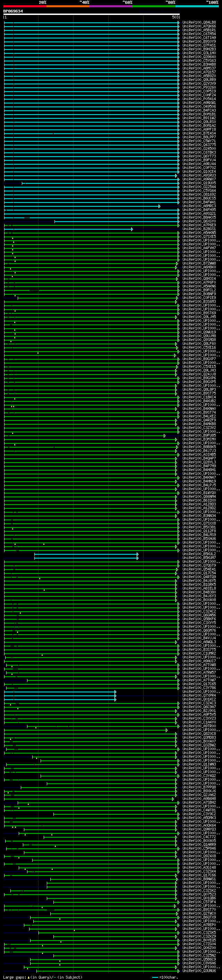
Task: Click the red 20% identity legend bar
Action: coord(25,6)
